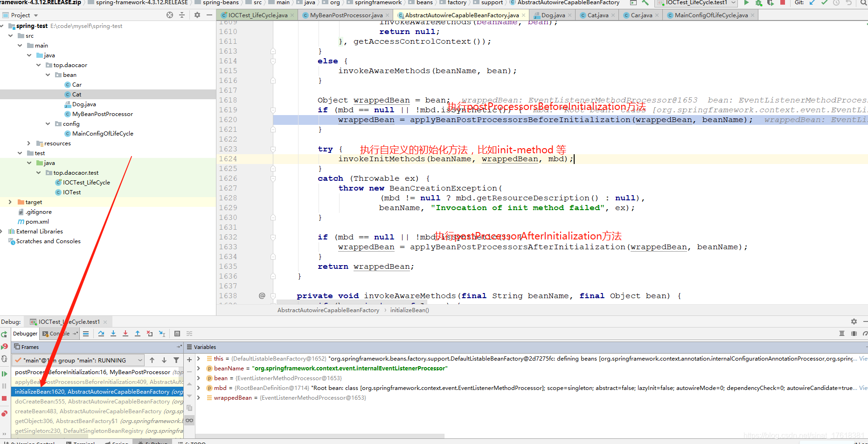
Task: Filter frames using the funnel icon
Action: [176, 360]
